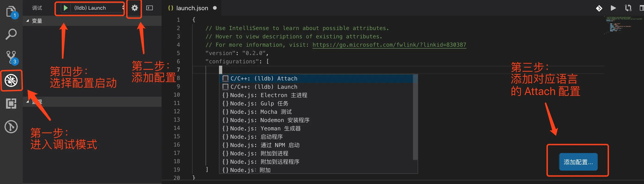Select C/C++: (lldb) Launch suggestion
Screen dimensions: 644x184
(316, 87)
